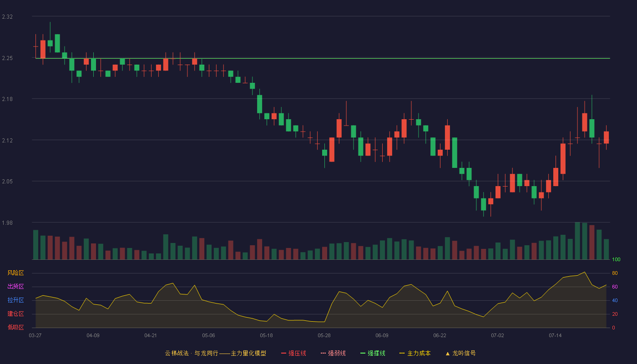This screenshot has width=637, height=364.
Task: Click the 07-14 date axis label
Action: click(x=555, y=335)
